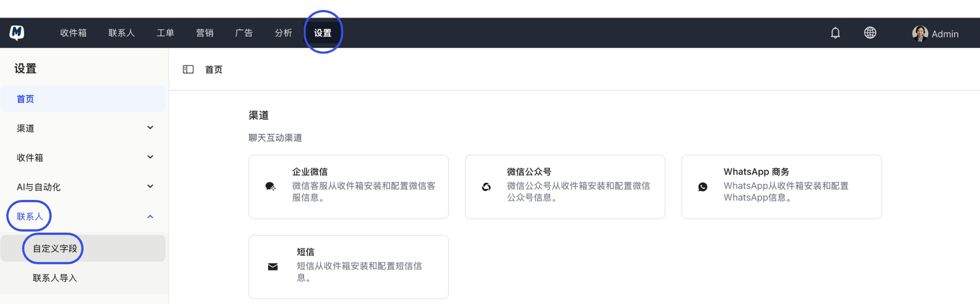The width and height of the screenshot is (980, 307).
Task: Open the notification bell icon
Action: (835, 33)
